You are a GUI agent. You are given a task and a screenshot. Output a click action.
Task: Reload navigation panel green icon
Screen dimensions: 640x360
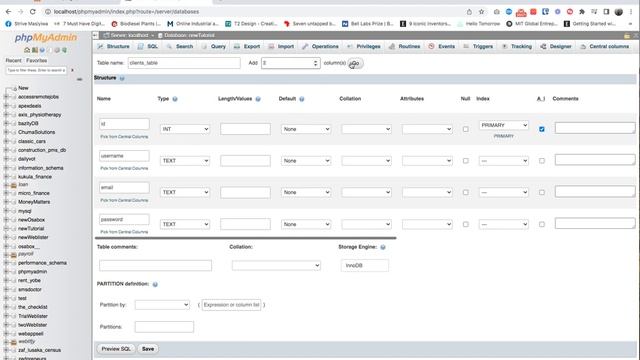coord(64,50)
